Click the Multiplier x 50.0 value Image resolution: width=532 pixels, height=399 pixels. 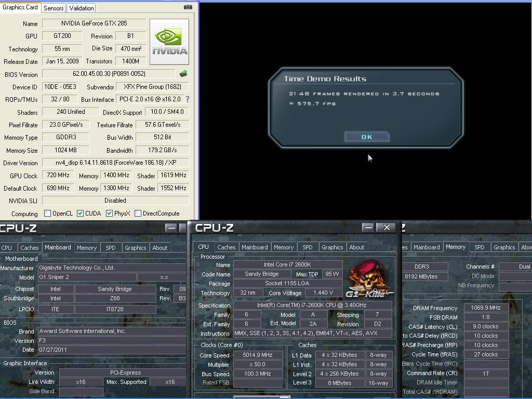258,364
